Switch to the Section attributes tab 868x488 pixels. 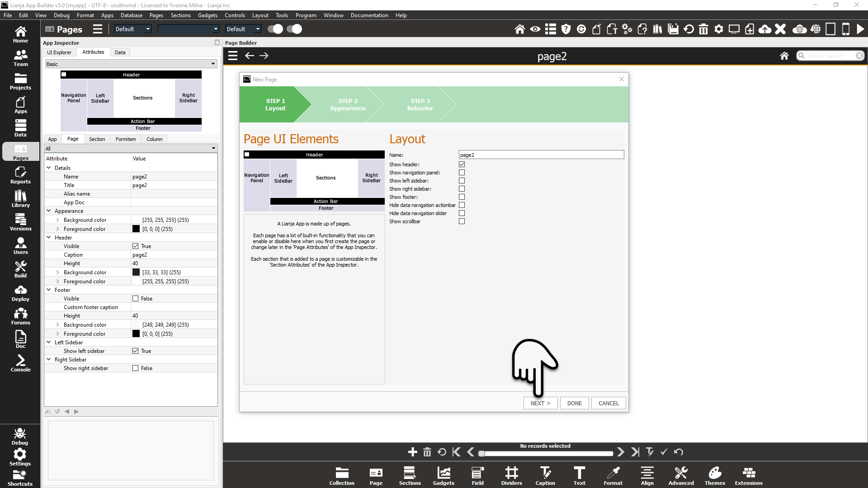pyautogui.click(x=97, y=139)
